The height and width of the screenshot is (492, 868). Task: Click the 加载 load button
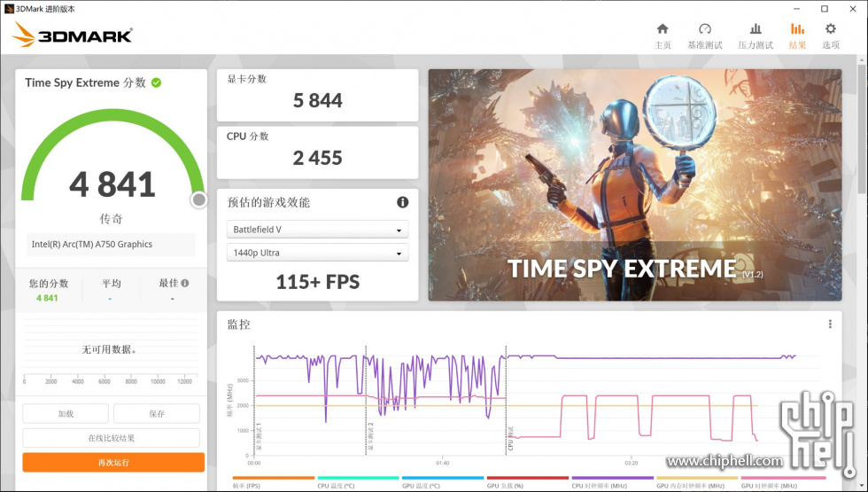coord(66,413)
